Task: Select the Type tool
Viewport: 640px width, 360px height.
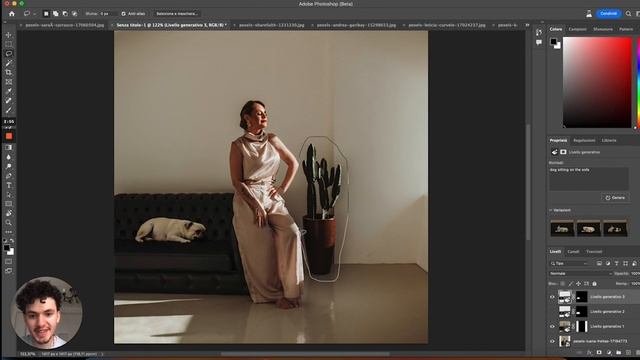Action: 9,185
